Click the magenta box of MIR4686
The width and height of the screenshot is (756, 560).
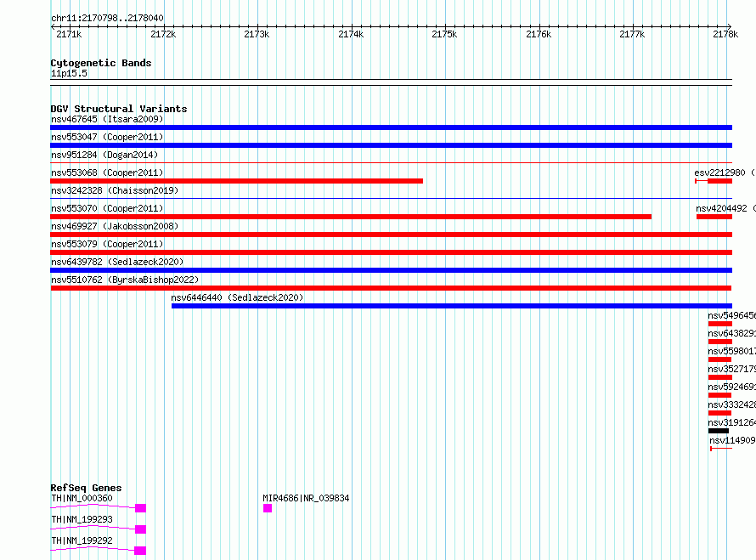[268, 508]
